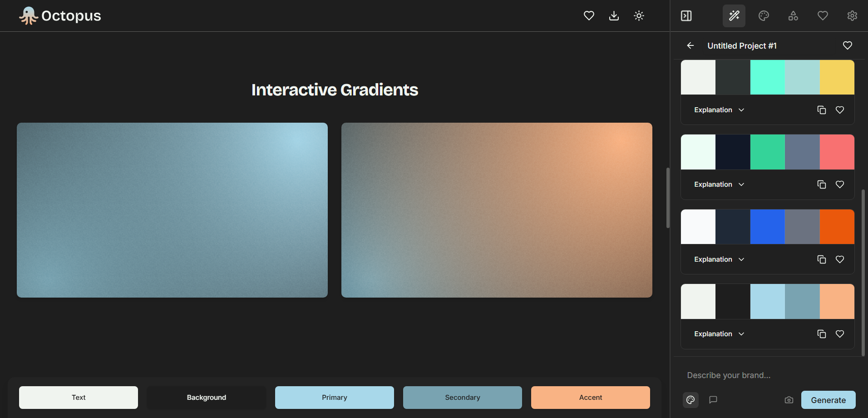Click the Octopus logo icon
The width and height of the screenshot is (868, 418).
coord(29,16)
